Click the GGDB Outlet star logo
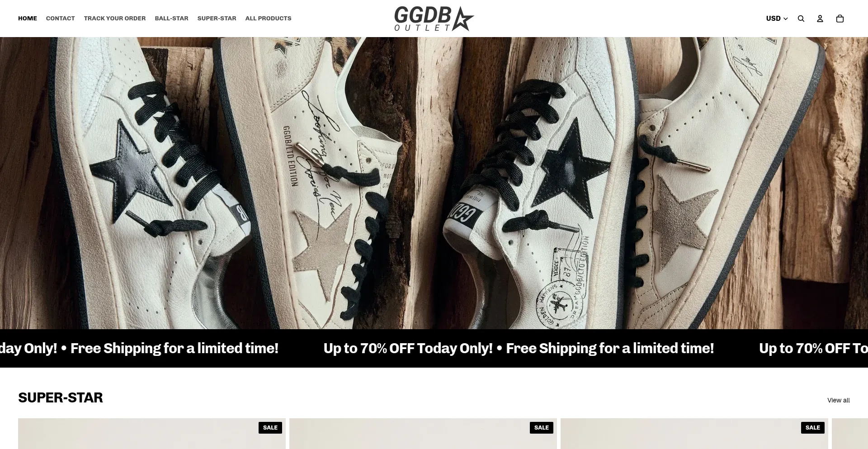 pos(434,19)
